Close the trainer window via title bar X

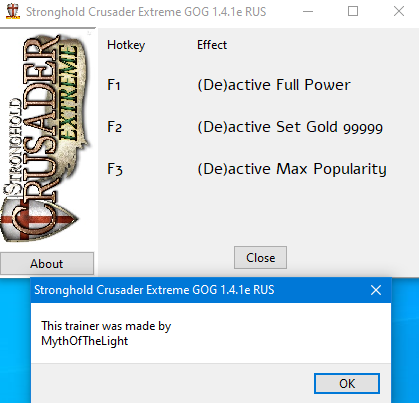click(x=399, y=12)
